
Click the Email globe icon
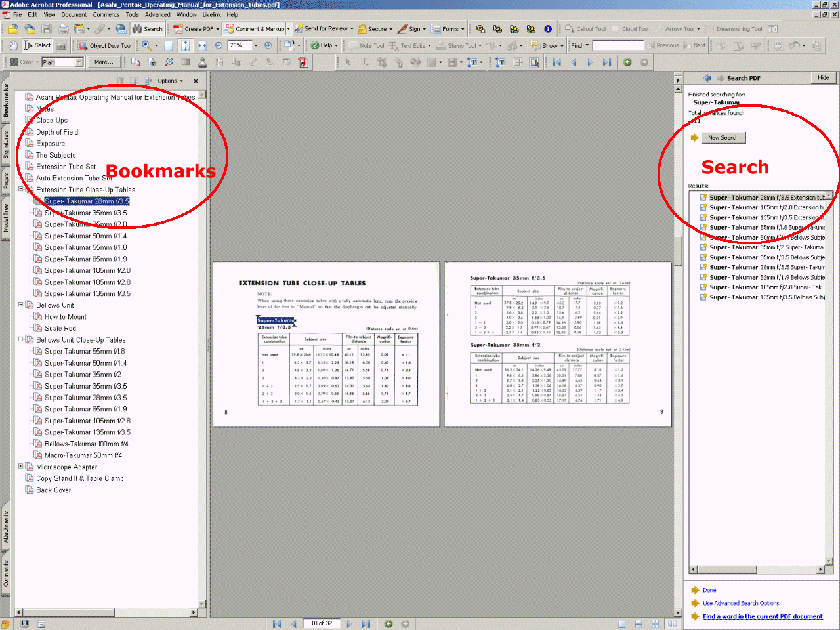pyautogui.click(x=121, y=29)
